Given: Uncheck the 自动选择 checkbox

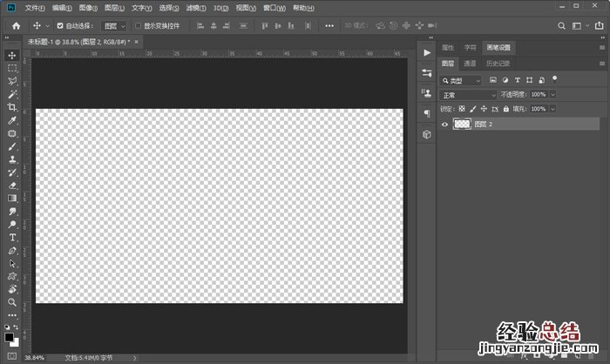Looking at the screenshot, I should click(x=58, y=26).
